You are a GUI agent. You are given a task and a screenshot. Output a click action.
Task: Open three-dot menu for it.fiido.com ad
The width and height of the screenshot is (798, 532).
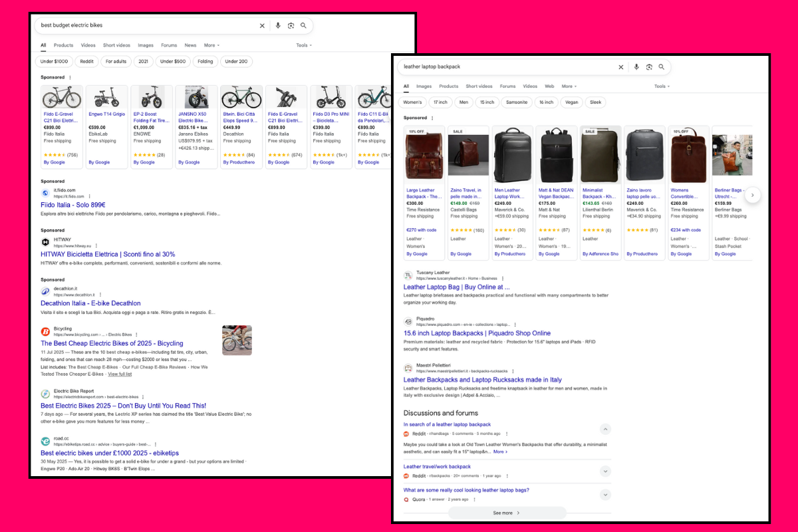[x=90, y=197]
